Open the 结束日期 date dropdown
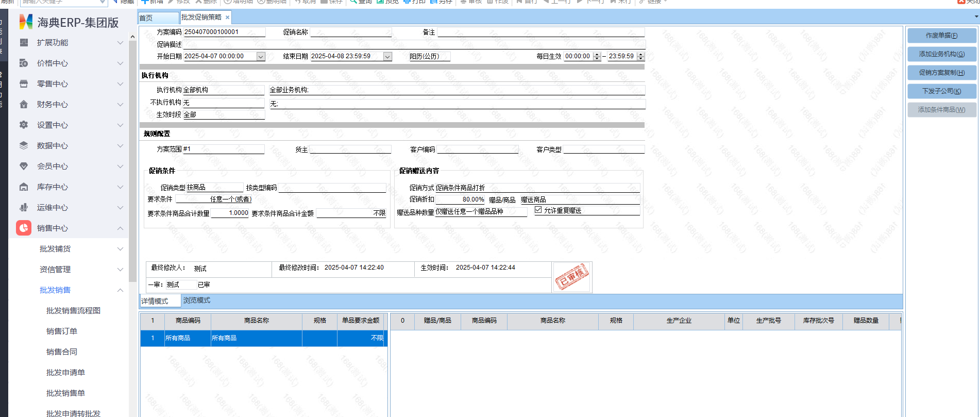This screenshot has height=417, width=980. tap(387, 57)
